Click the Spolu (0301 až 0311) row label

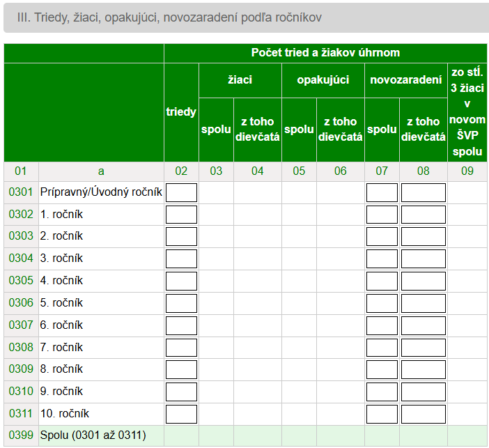coord(93,436)
